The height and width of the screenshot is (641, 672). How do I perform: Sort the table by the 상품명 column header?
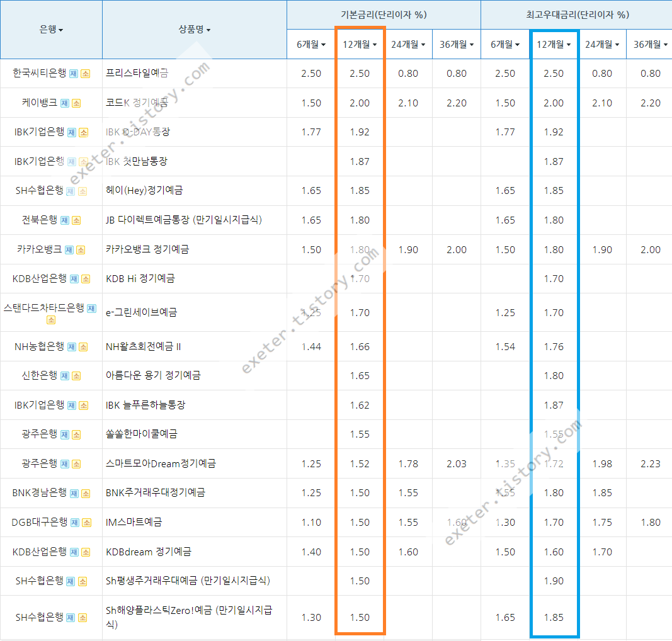(195, 30)
